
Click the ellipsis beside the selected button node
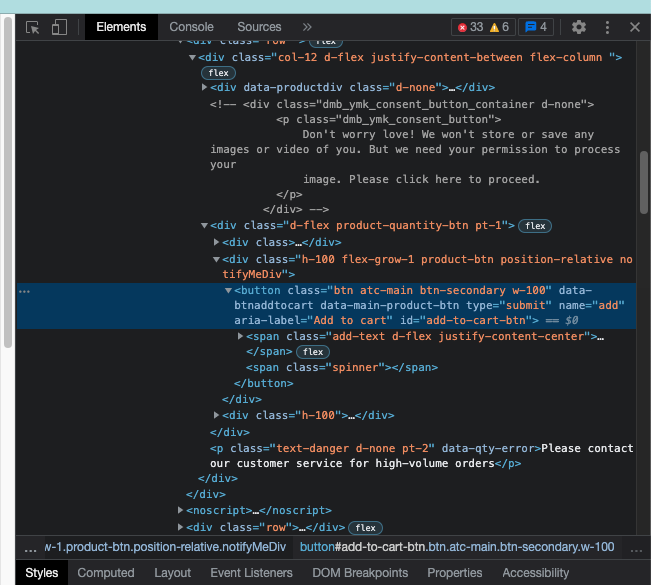[25, 291]
